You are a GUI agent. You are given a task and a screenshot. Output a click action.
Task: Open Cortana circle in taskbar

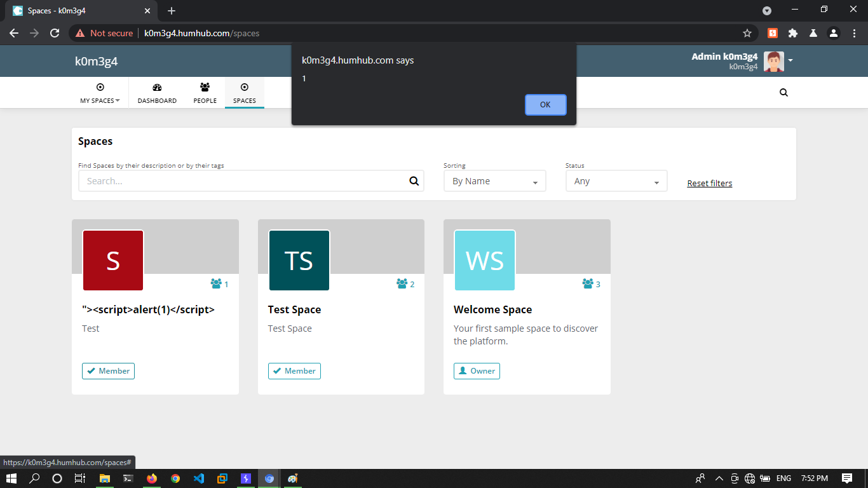pos(57,478)
